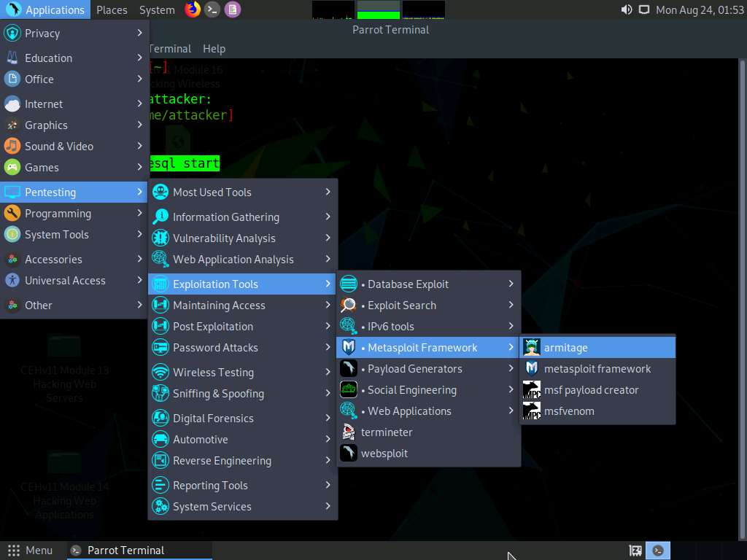This screenshot has height=560, width=747.
Task: Launch msfvenom tool
Action: (597, 411)
